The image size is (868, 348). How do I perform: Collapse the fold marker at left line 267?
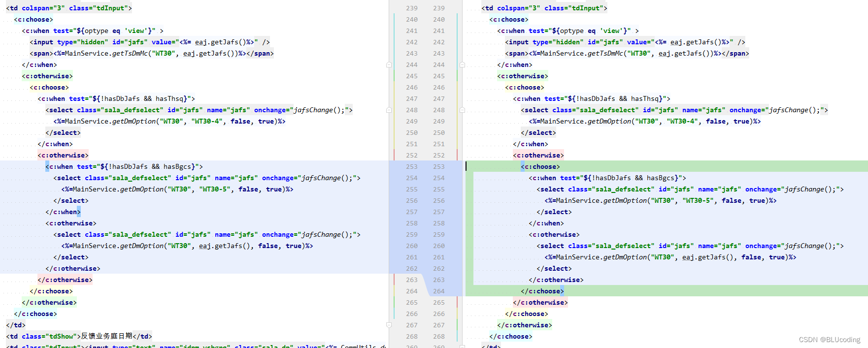pyautogui.click(x=389, y=325)
